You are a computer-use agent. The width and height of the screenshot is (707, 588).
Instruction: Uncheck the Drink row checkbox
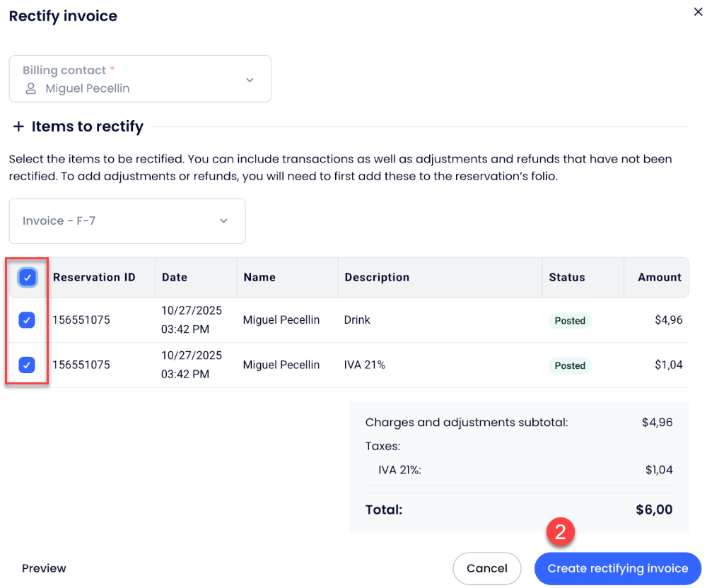coord(27,320)
